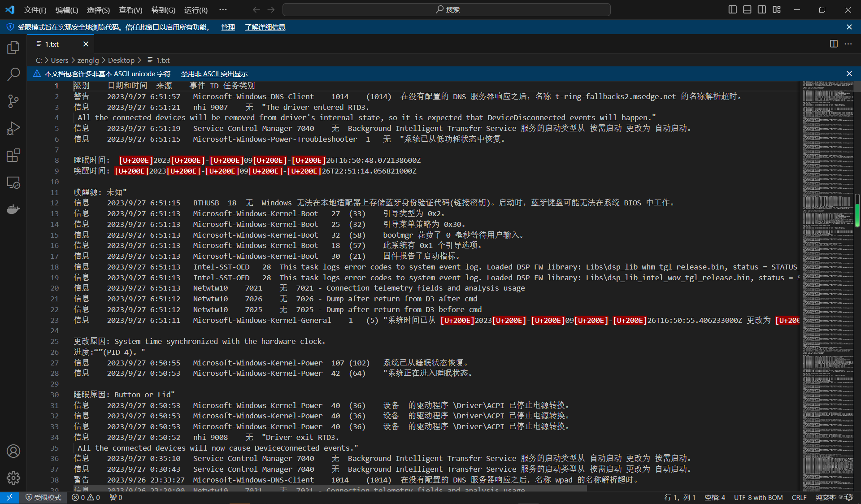
Task: Open the Manage gear menu
Action: [13, 478]
